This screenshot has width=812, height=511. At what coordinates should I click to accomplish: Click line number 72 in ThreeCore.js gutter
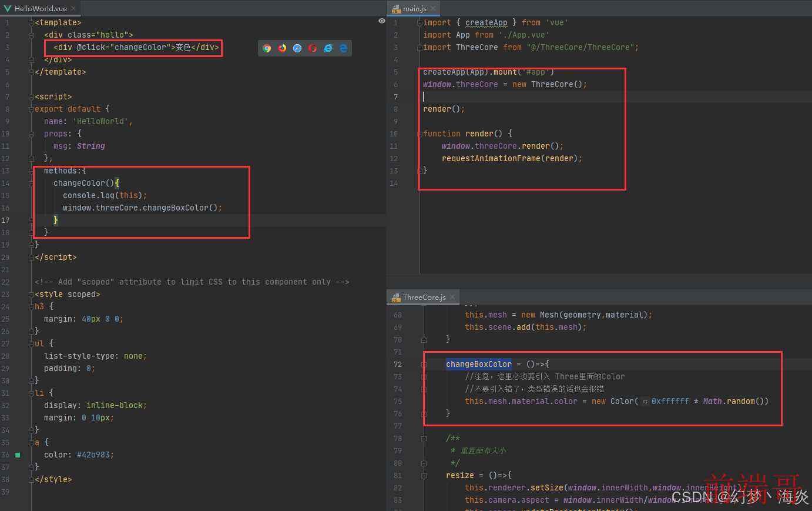tap(398, 364)
